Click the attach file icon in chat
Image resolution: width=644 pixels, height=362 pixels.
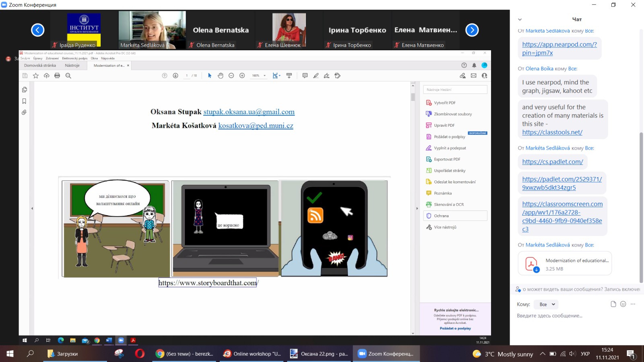(x=613, y=304)
